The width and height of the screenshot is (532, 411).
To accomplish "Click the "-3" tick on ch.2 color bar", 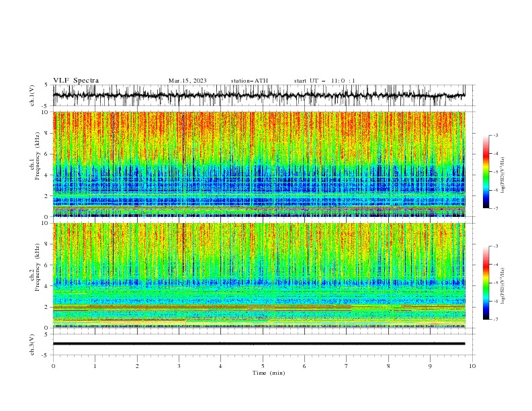I will (x=495, y=246).
